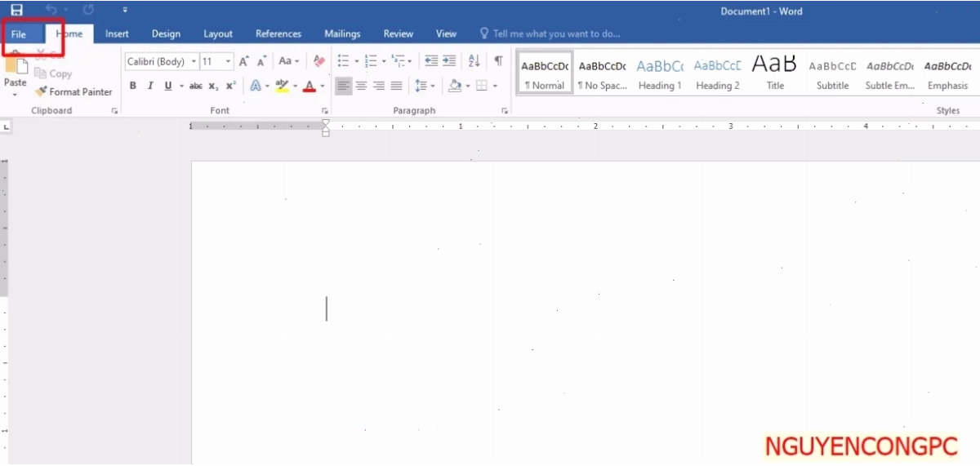Viewport: 980px width, 466px height.
Task: Increase paragraph indent
Action: tap(449, 61)
